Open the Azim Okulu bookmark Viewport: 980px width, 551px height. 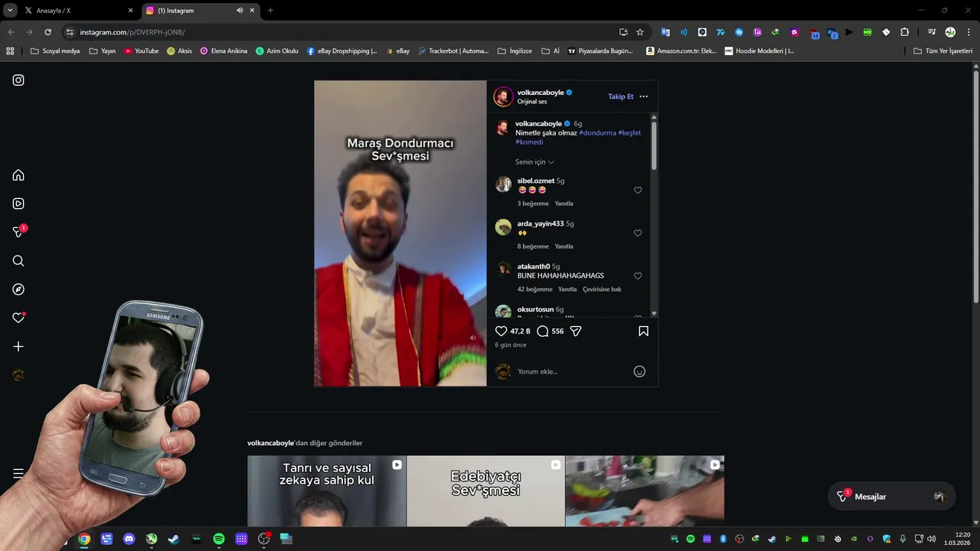tap(276, 51)
